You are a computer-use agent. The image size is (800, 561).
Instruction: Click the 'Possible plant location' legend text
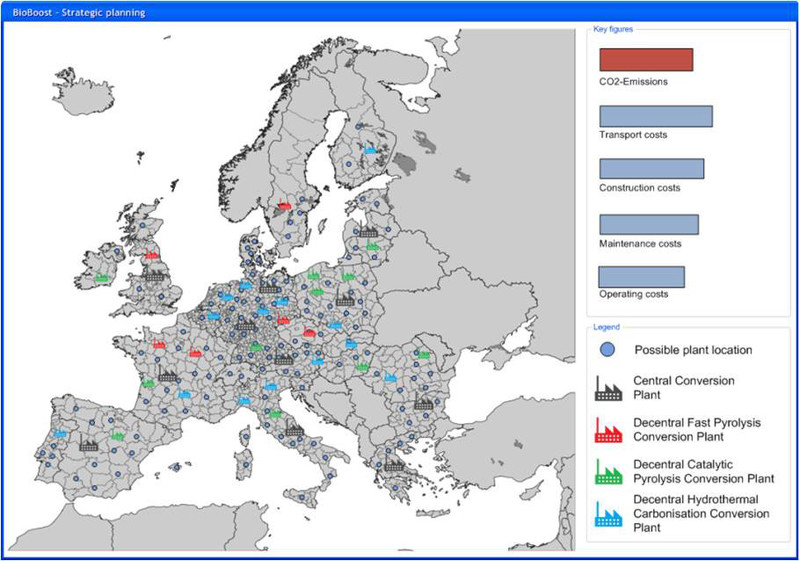(x=693, y=350)
